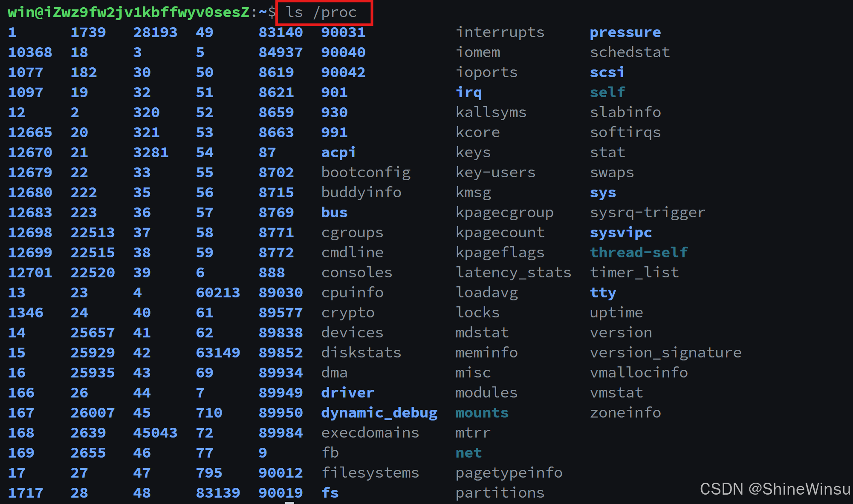Viewport: 853px width, 504px height.
Task: Click process ID 28193
Action: point(155,32)
